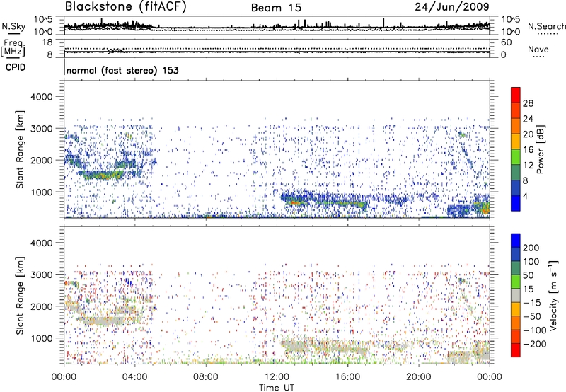The width and height of the screenshot is (566, 392).
Task: Click the '12:00' time tick label
Action: [x=277, y=377]
